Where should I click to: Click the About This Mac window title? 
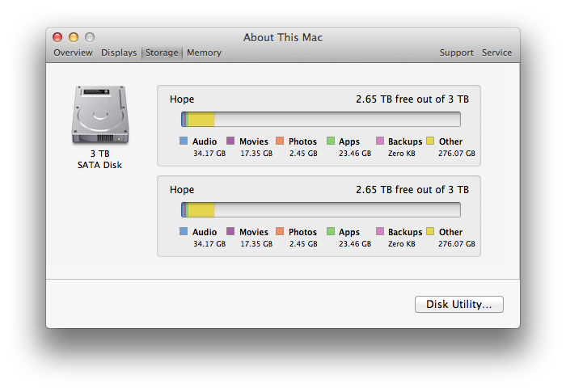283,37
